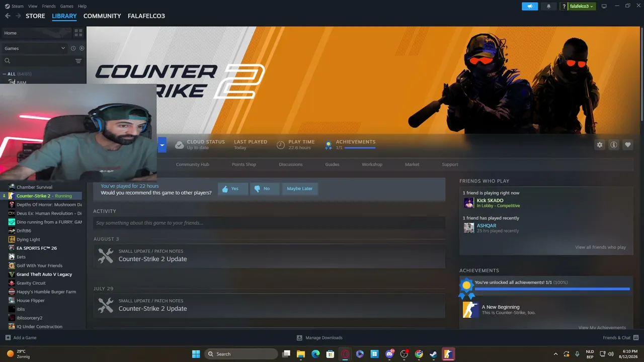Open the Community Hub link

click(193, 164)
